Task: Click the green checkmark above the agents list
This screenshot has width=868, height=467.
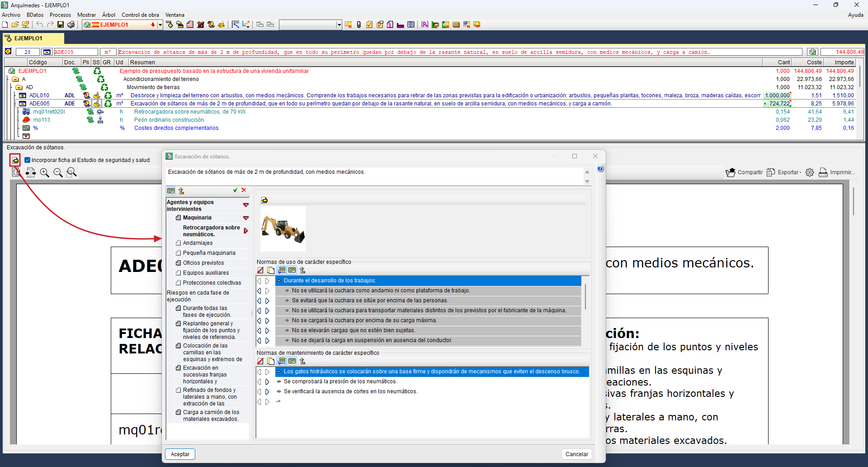Action: [235, 191]
